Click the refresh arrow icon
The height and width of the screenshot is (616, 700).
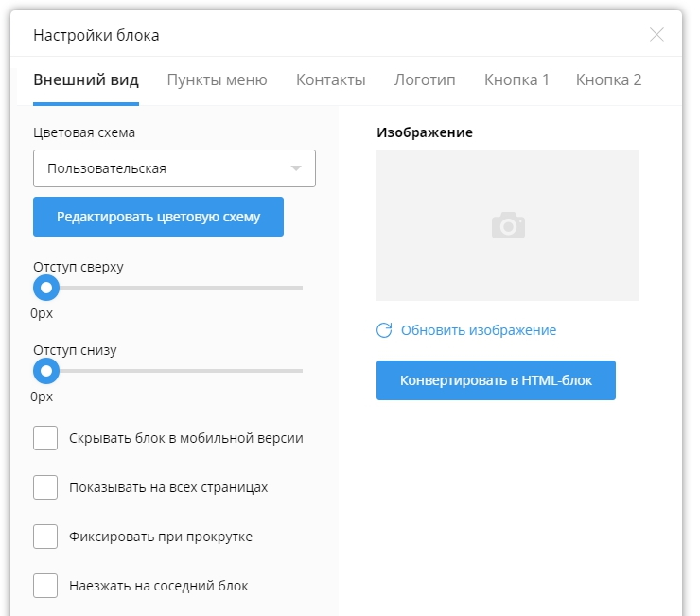[384, 330]
